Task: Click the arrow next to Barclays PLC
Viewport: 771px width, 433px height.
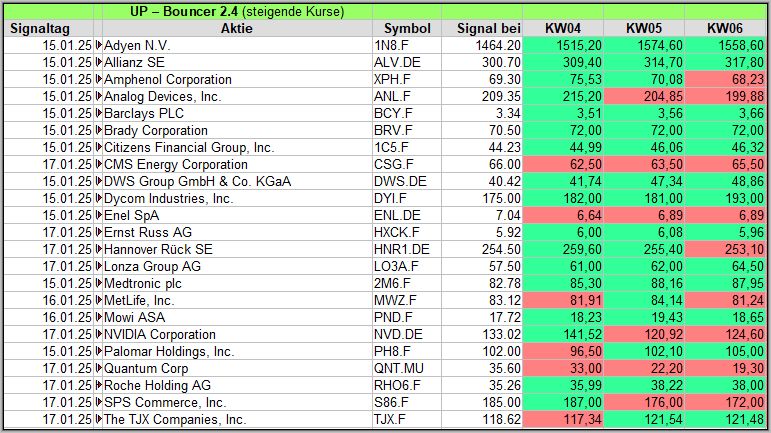Action: (x=99, y=114)
